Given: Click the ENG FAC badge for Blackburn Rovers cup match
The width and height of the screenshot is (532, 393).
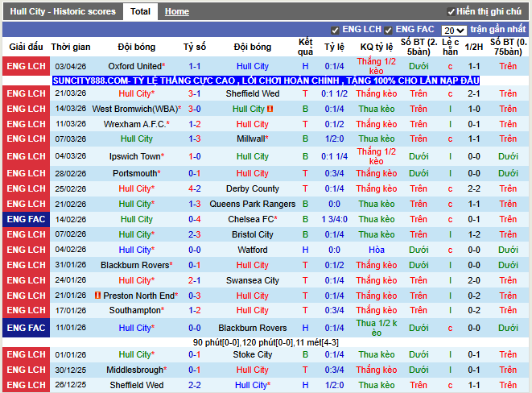Looking at the screenshot, I should pos(26,328).
